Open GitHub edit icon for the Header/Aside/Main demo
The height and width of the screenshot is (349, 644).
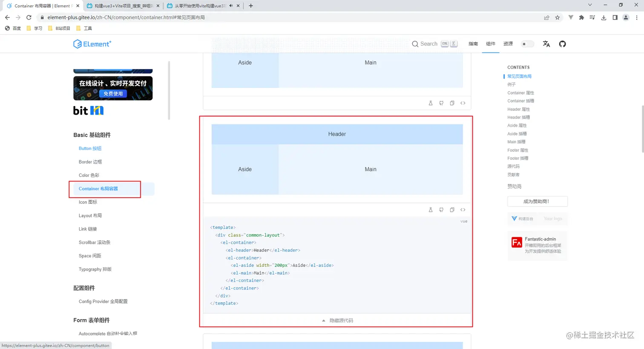(441, 210)
